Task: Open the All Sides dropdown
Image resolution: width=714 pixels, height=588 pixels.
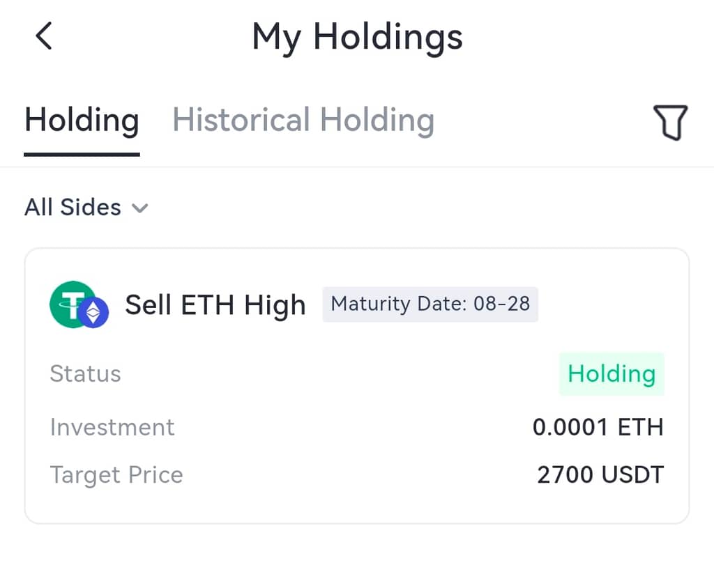Action: (x=73, y=208)
